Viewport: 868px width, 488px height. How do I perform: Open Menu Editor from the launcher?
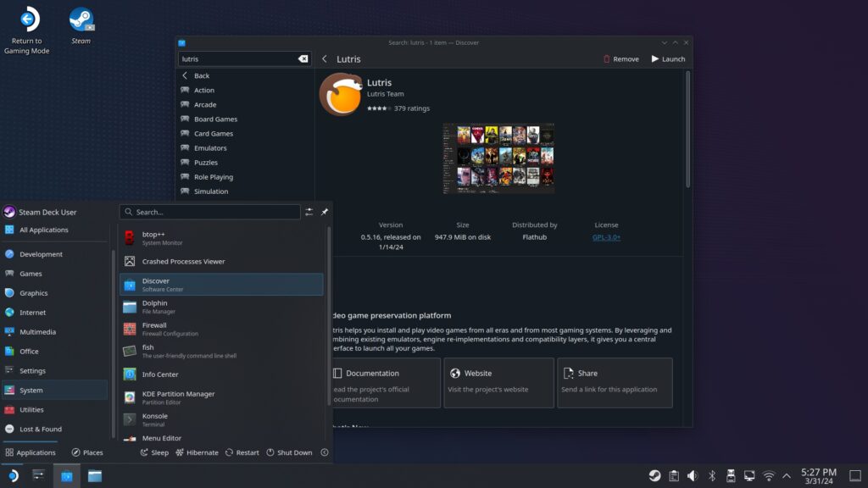(x=221, y=438)
